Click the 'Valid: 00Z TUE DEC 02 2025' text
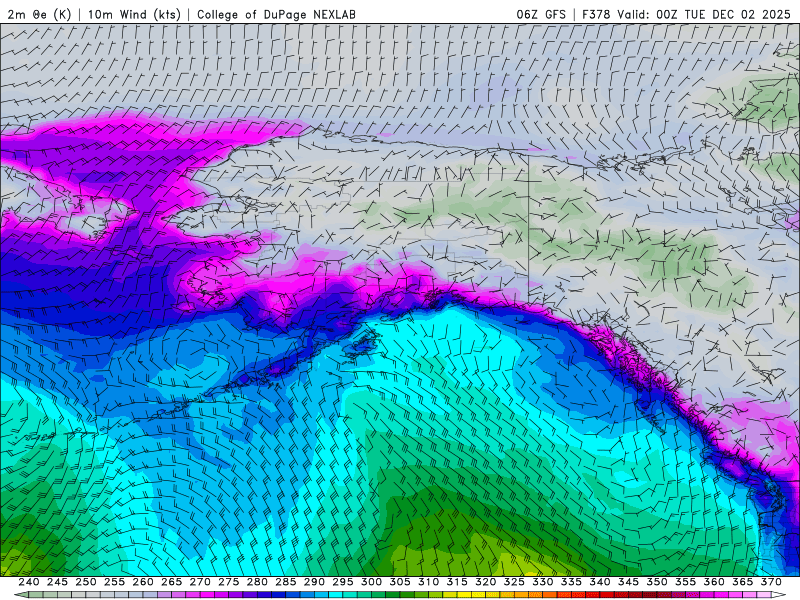Screen dimensions: 800x600 (x=704, y=14)
